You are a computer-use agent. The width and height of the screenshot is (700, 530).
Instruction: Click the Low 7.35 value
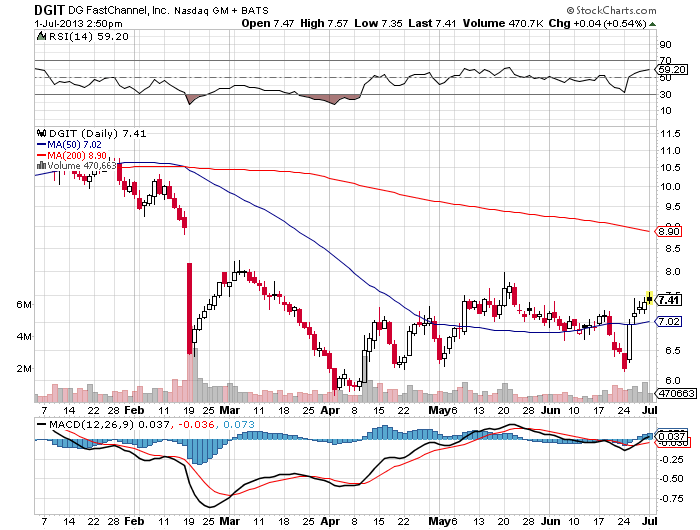click(x=378, y=23)
